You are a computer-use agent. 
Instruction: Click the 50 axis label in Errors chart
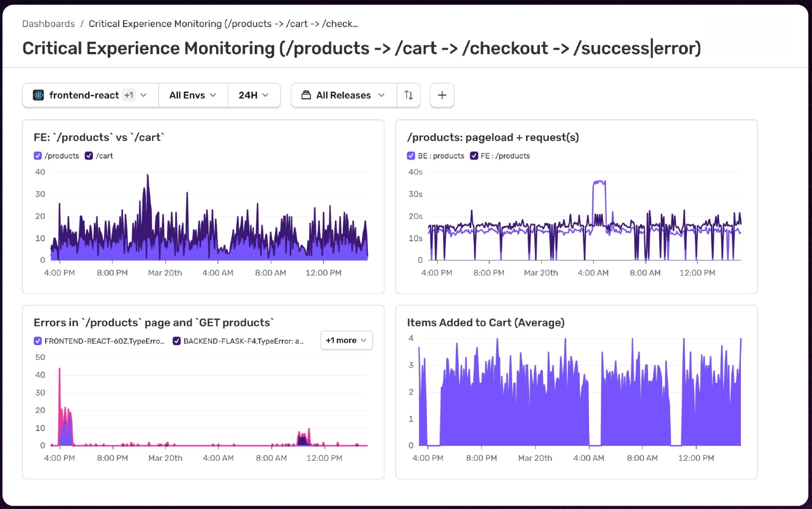[x=40, y=357]
